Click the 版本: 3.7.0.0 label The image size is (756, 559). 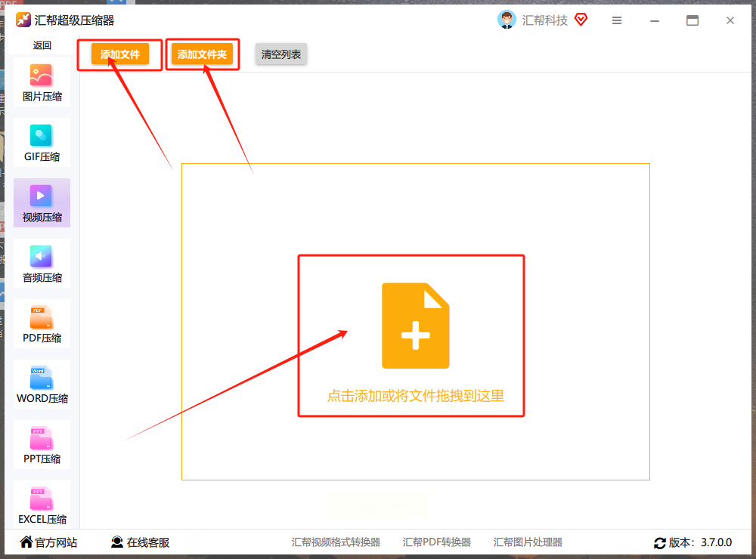[x=700, y=542]
